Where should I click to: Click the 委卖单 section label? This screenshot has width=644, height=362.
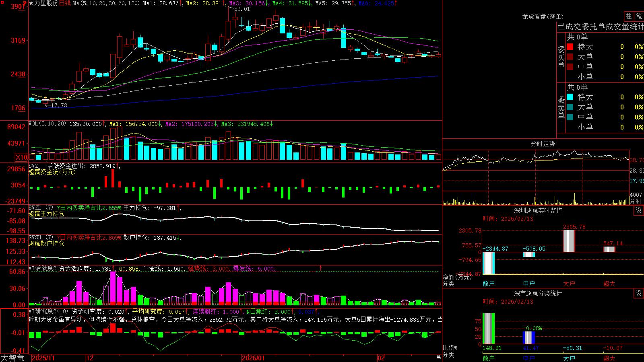(x=561, y=107)
